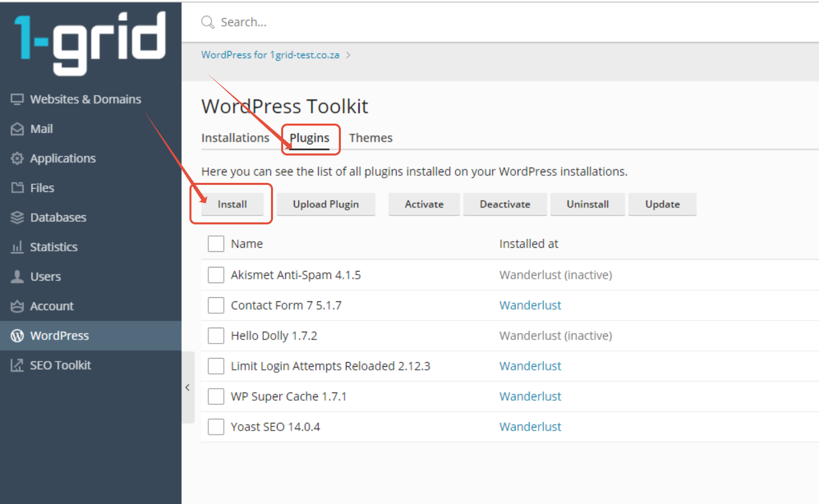Click the 1-grid logo

(90, 44)
